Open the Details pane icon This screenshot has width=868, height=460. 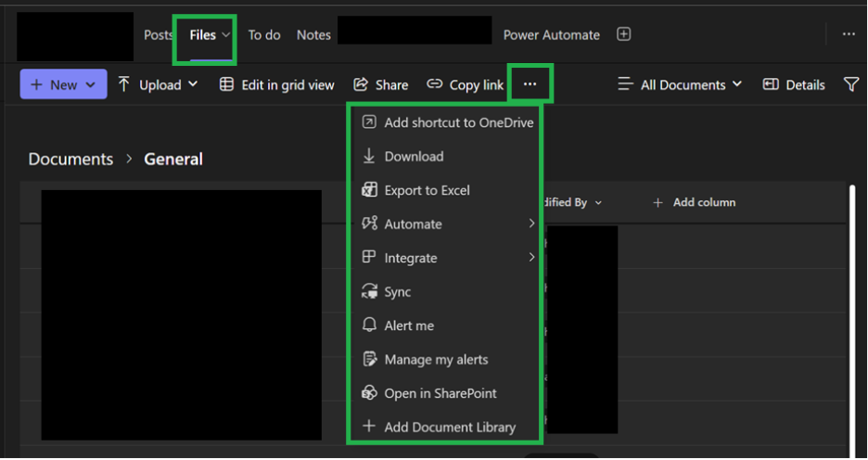[771, 84]
